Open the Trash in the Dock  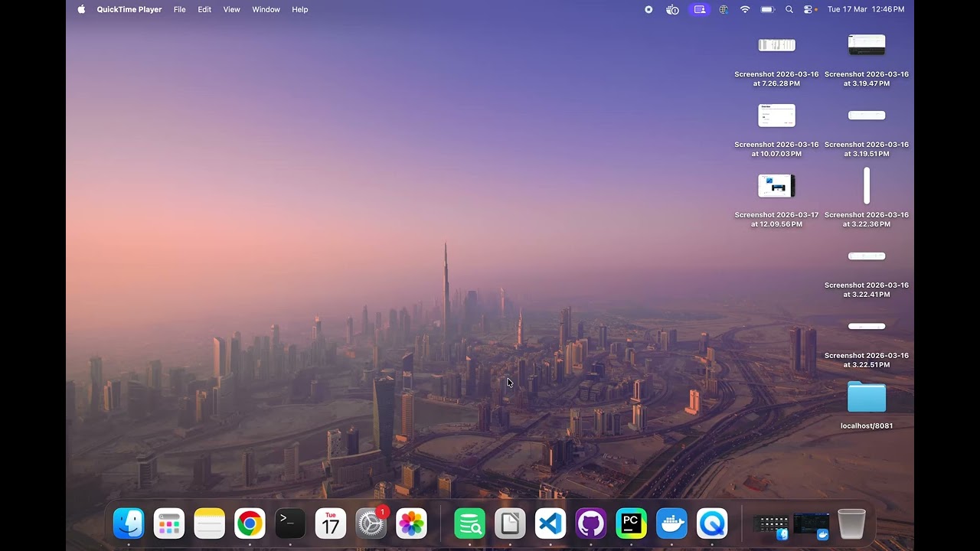pyautogui.click(x=851, y=523)
